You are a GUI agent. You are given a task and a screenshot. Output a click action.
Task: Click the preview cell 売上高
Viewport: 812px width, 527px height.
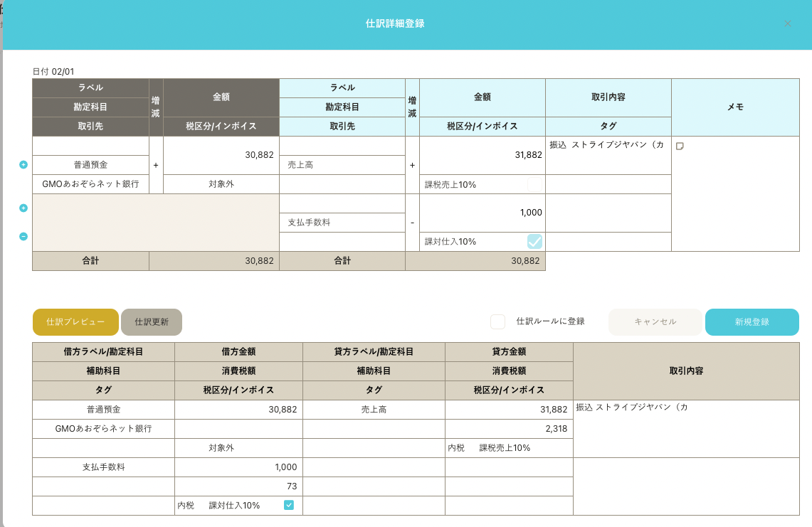coord(374,410)
